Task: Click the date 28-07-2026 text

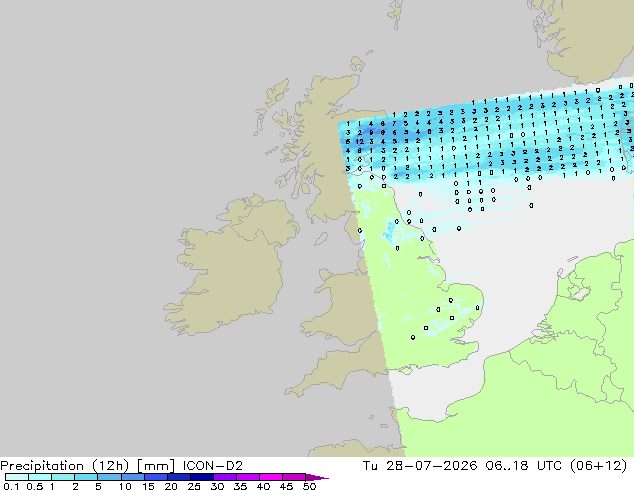Action: pyautogui.click(x=431, y=466)
